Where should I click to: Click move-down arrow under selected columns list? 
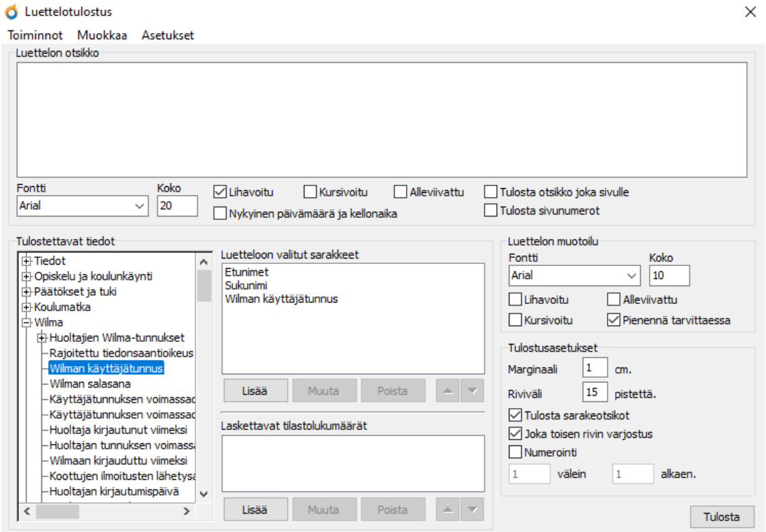472,391
